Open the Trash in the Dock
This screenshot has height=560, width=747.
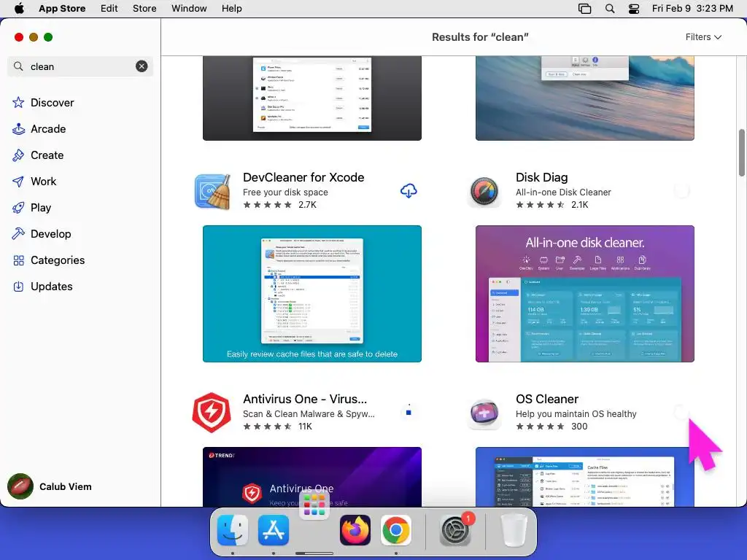point(514,530)
